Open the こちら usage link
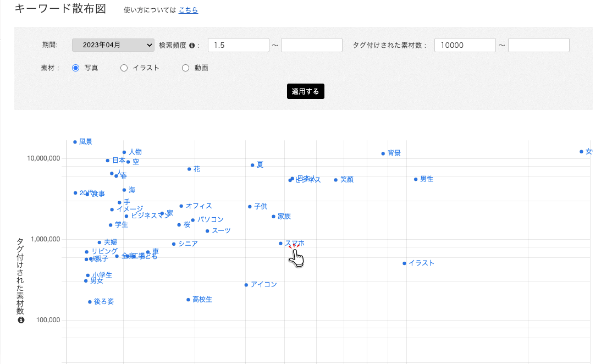 188,10
